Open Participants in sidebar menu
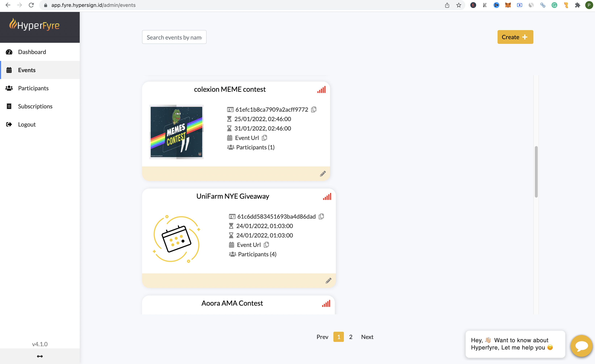This screenshot has height=364, width=595. click(x=33, y=88)
